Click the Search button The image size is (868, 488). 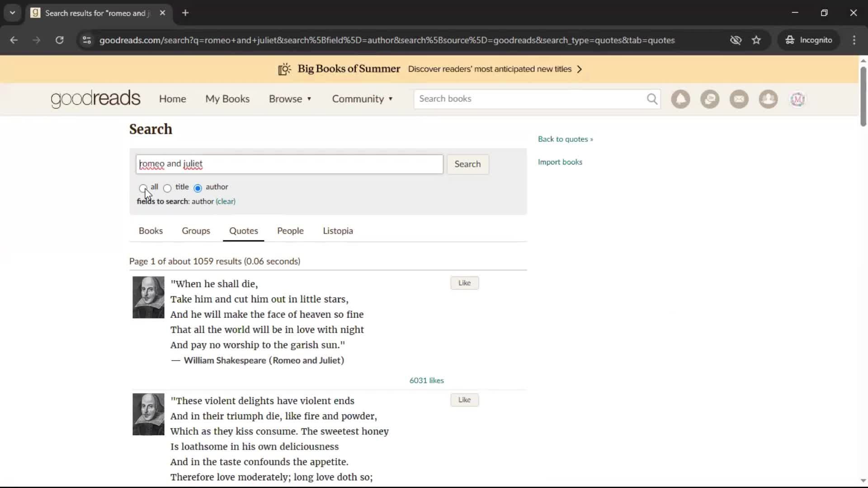(467, 164)
